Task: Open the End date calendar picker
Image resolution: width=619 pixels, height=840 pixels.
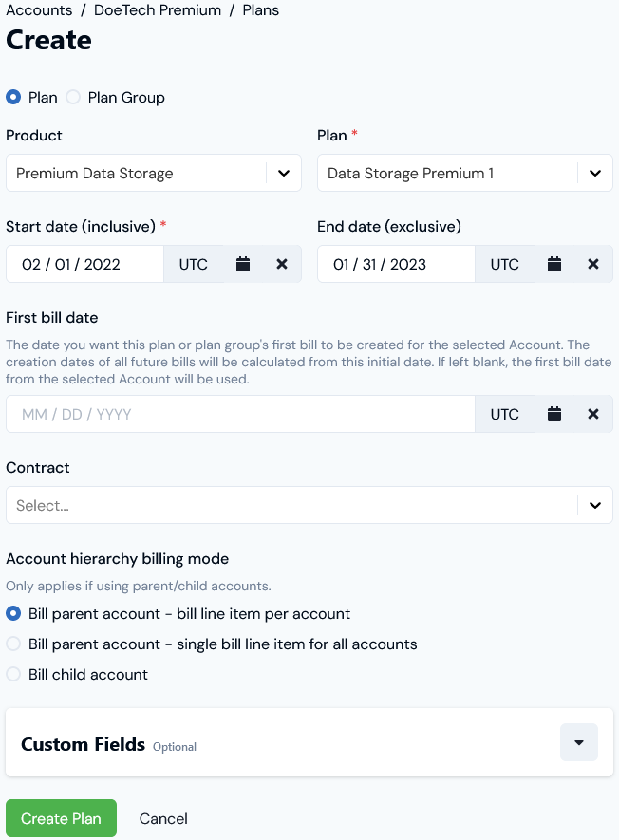Action: tap(554, 264)
